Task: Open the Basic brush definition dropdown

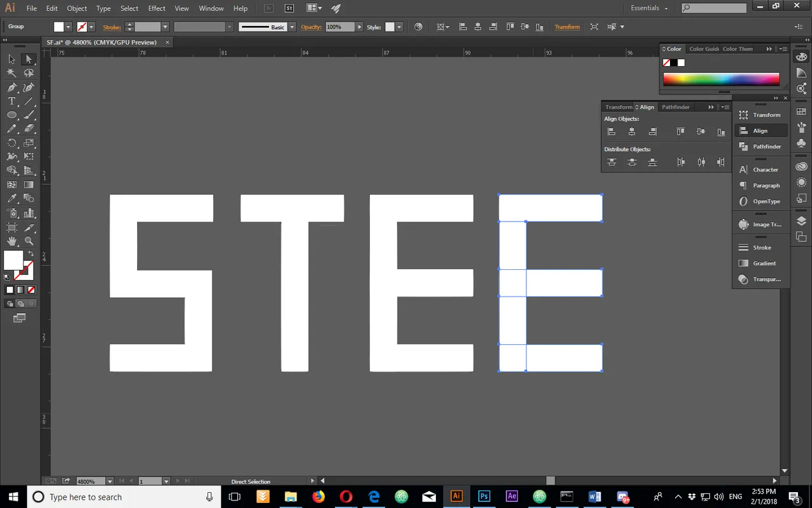Action: 292,27
